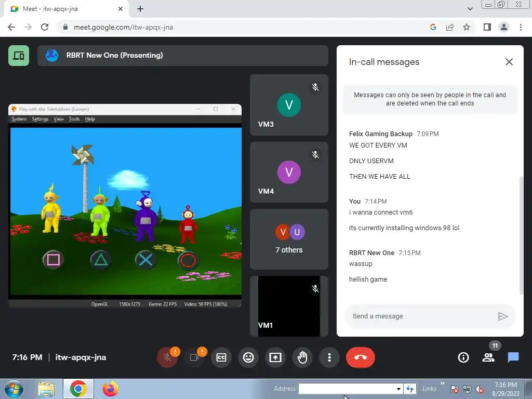Click the address bar URL meet.google.com
The width and height of the screenshot is (532, 399).
coord(124,27)
